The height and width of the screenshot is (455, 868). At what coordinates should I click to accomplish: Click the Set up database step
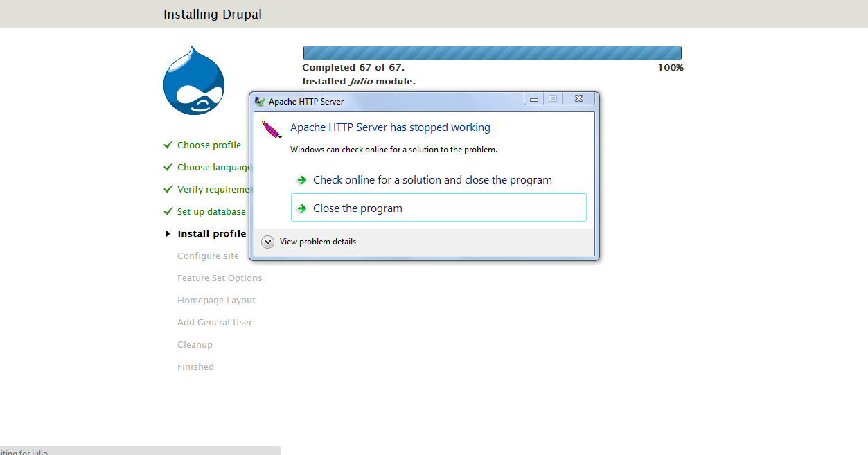click(x=211, y=211)
